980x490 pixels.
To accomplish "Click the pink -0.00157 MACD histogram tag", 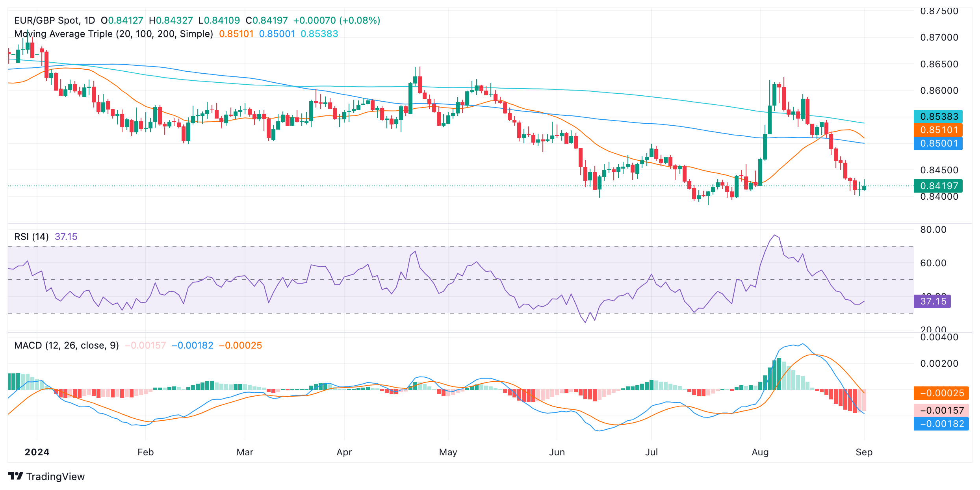I will 941,410.
